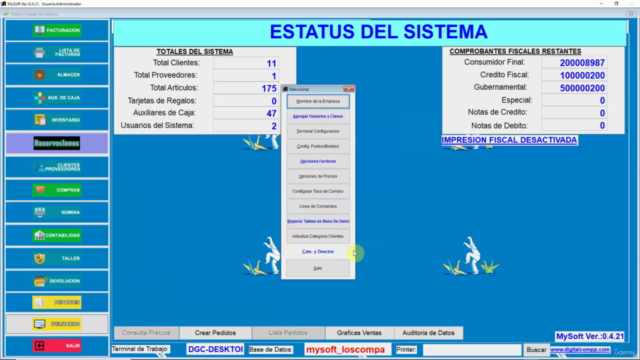Click Auxiliares de Caja value 47
Viewport: 640px width, 360px height.
(x=246, y=113)
